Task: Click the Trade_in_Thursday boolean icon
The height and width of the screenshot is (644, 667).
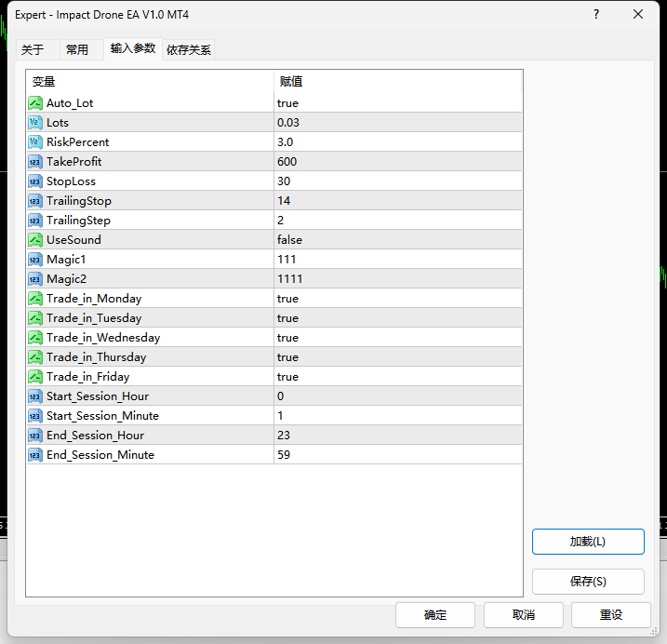Action: point(35,357)
